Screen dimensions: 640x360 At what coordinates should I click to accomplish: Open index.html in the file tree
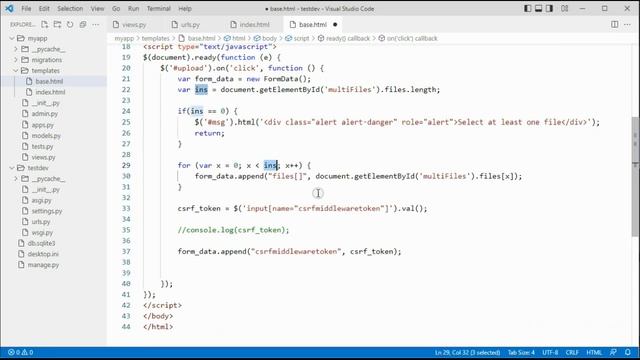tap(50, 92)
